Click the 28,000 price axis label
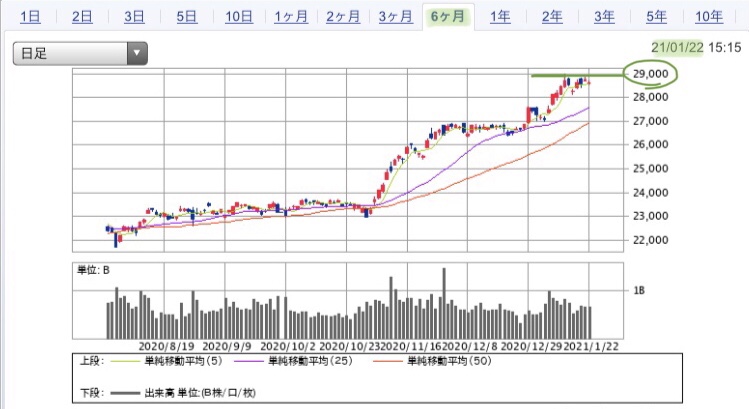The image size is (749, 409). click(651, 97)
